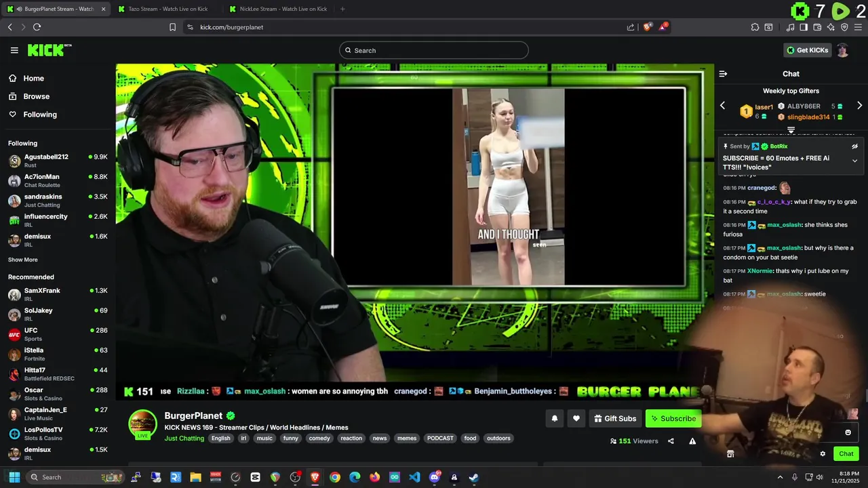Click the green Chat send button

[846, 454]
